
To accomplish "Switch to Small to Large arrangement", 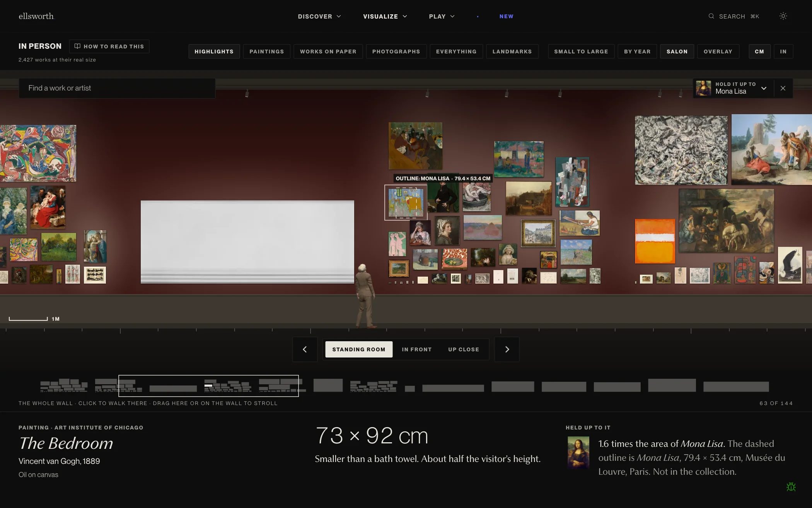I will click(581, 51).
